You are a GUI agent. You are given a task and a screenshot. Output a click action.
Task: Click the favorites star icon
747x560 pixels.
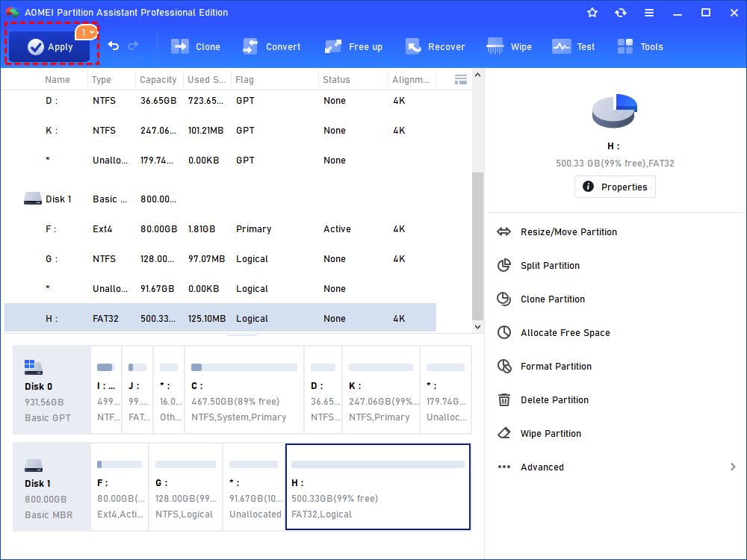(x=592, y=13)
